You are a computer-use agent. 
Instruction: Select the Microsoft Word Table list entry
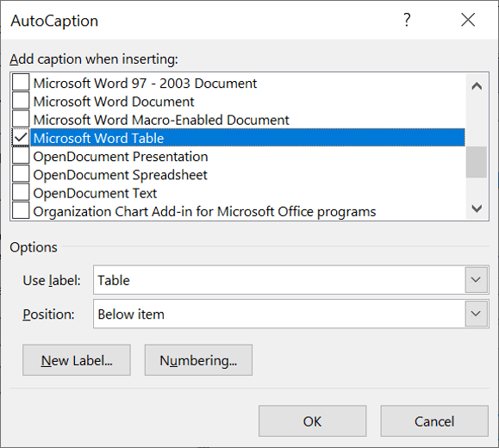tap(247, 138)
